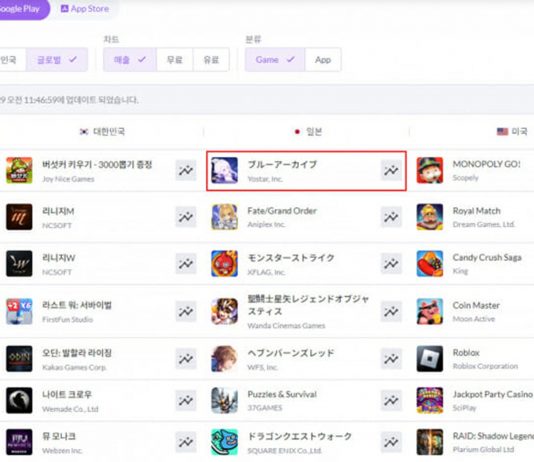The height and width of the screenshot is (462, 534).
Task: Open the Candy Crush Saga title
Action: 487,257
